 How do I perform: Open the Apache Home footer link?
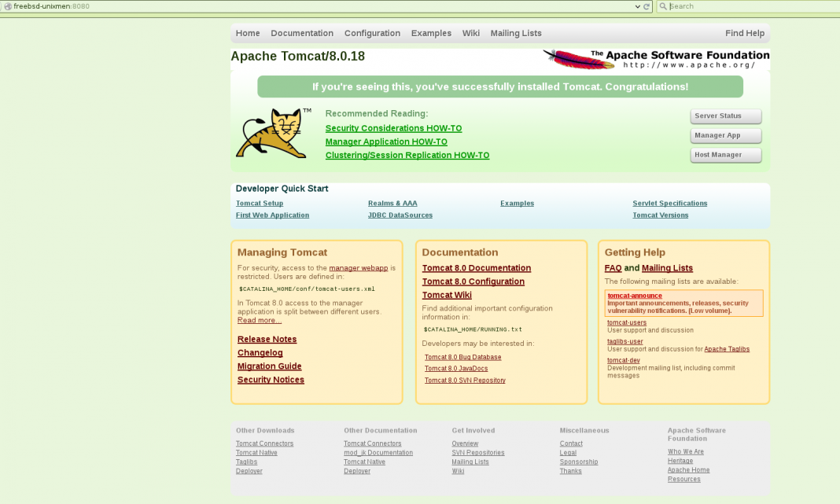pos(688,469)
